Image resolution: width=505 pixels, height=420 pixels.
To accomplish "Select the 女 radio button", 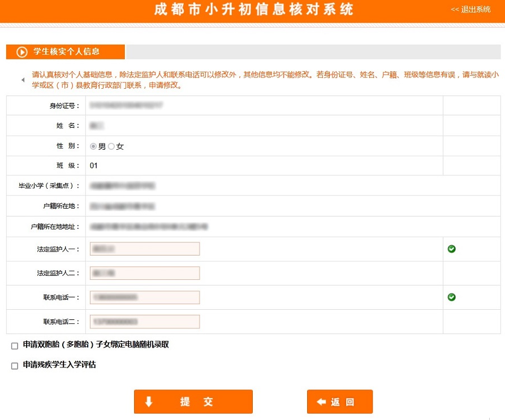I will pos(111,146).
